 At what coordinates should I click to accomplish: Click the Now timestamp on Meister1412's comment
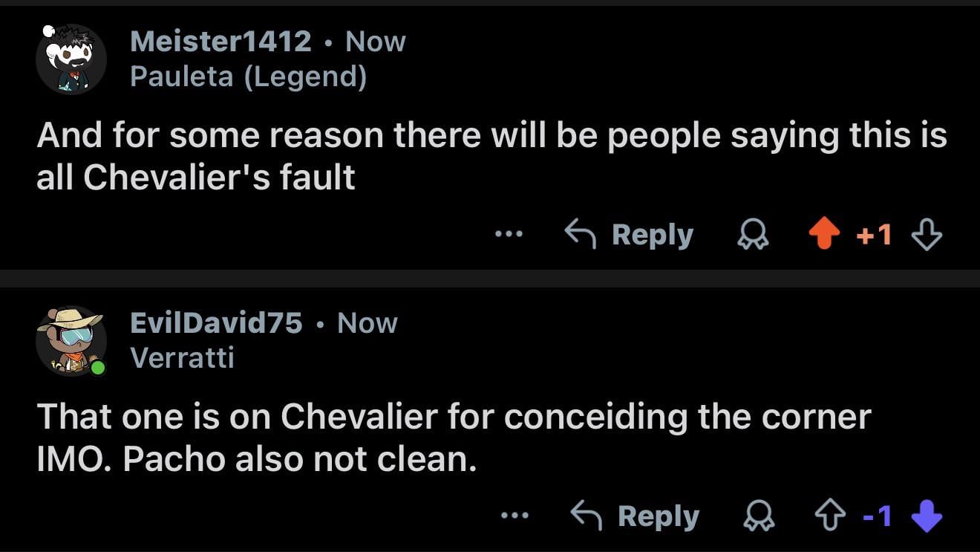[376, 42]
